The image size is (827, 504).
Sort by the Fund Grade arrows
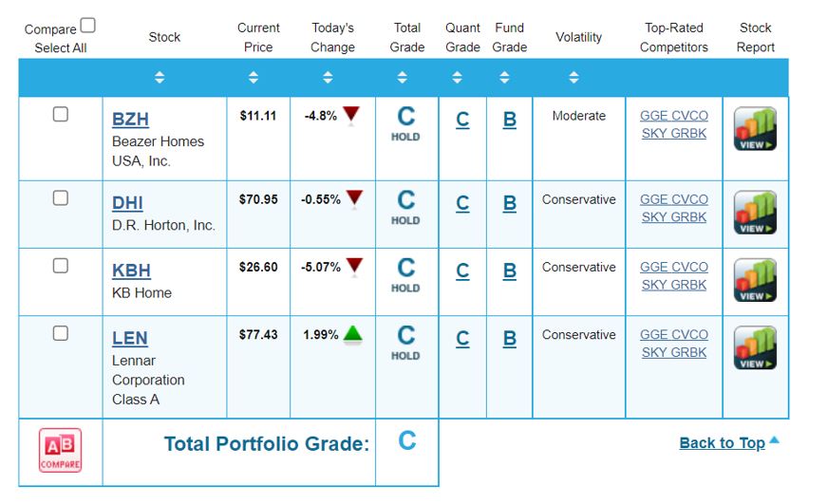pos(504,78)
